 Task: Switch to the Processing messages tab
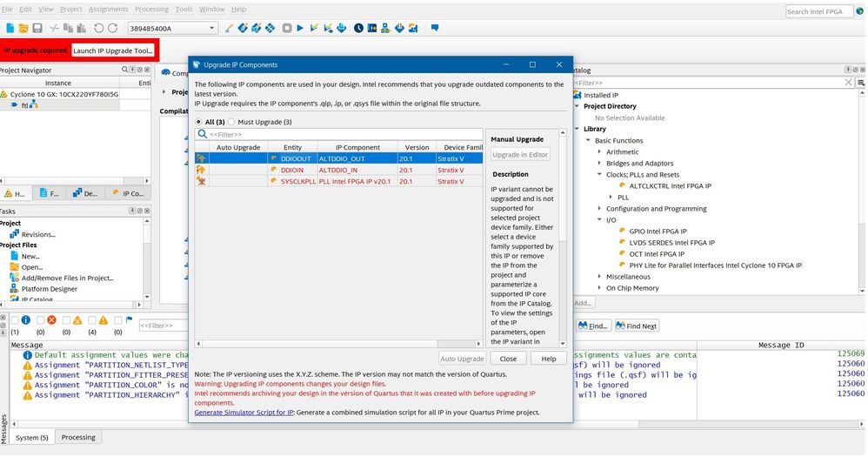78,437
